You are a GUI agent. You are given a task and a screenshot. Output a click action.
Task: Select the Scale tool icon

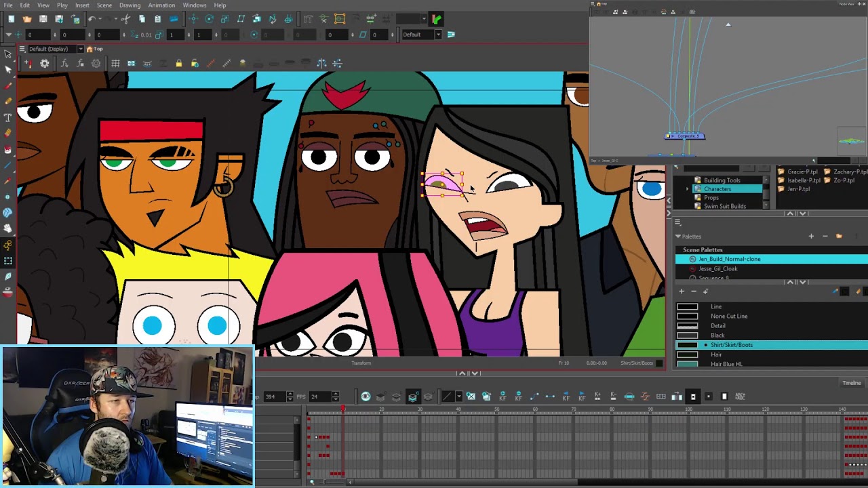[224, 19]
